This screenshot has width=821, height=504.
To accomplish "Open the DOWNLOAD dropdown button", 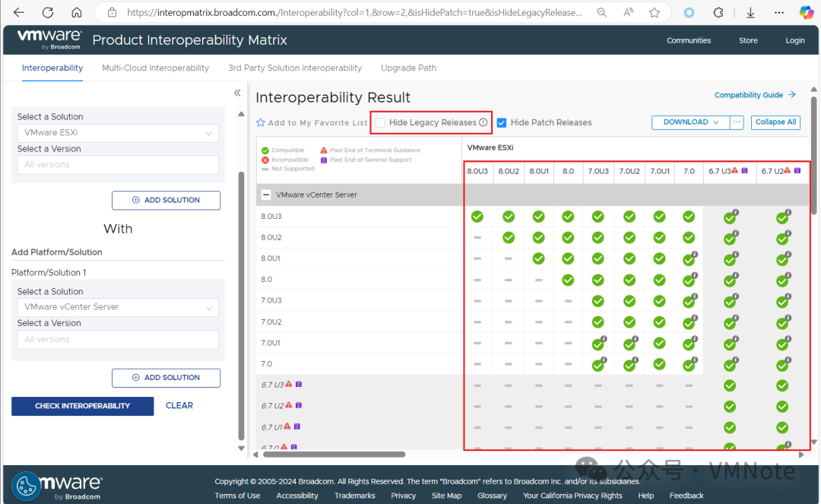I will (690, 122).
